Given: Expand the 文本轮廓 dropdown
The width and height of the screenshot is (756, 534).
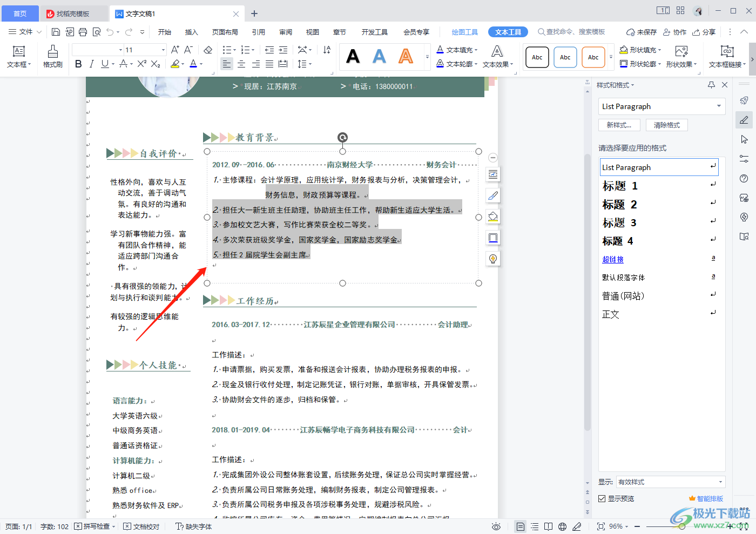Looking at the screenshot, I should pyautogui.click(x=476, y=64).
